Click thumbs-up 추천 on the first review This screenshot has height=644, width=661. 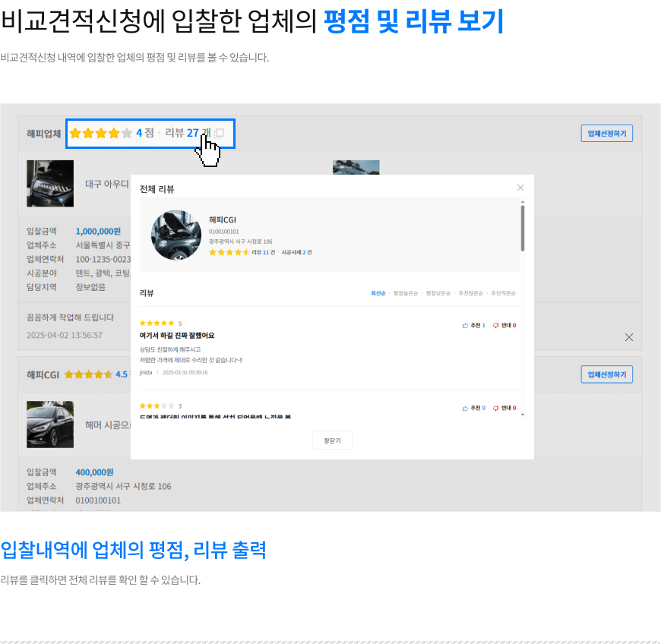tap(474, 325)
